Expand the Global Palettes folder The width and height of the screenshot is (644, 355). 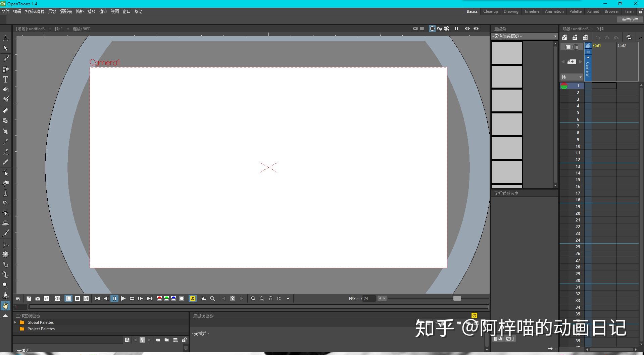click(15, 322)
